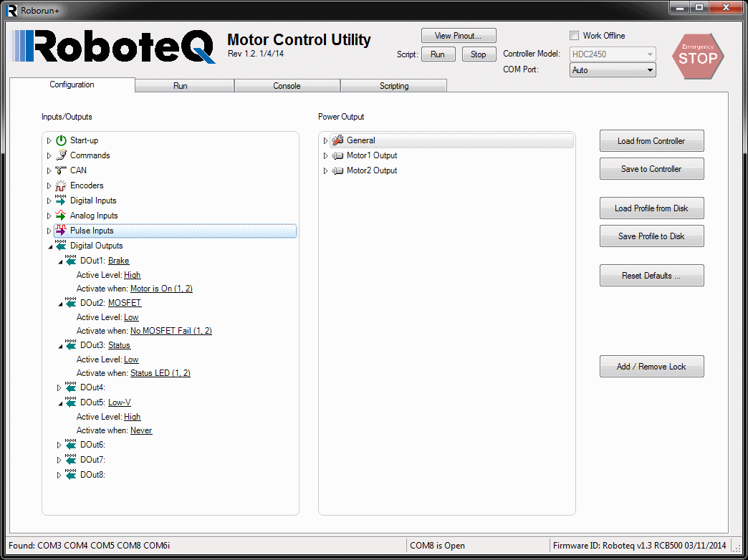This screenshot has width=748, height=560.
Task: Click the Start-up power icon
Action: tap(61, 140)
